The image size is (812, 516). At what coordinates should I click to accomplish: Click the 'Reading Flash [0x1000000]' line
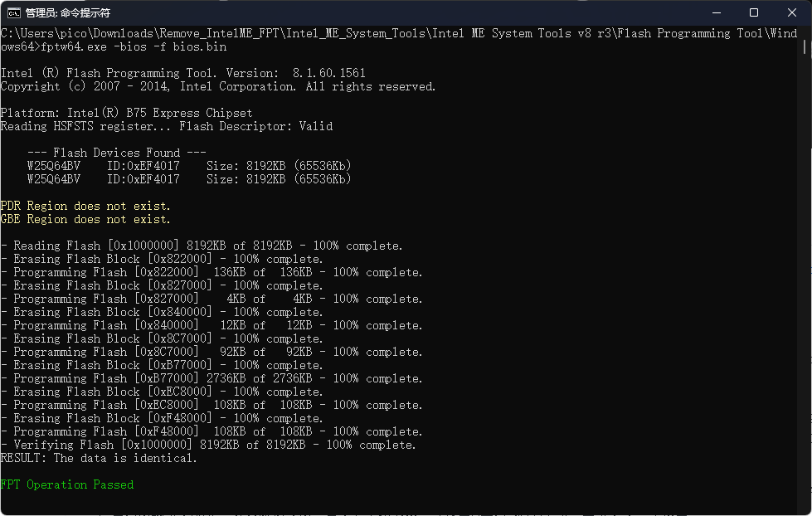202,246
